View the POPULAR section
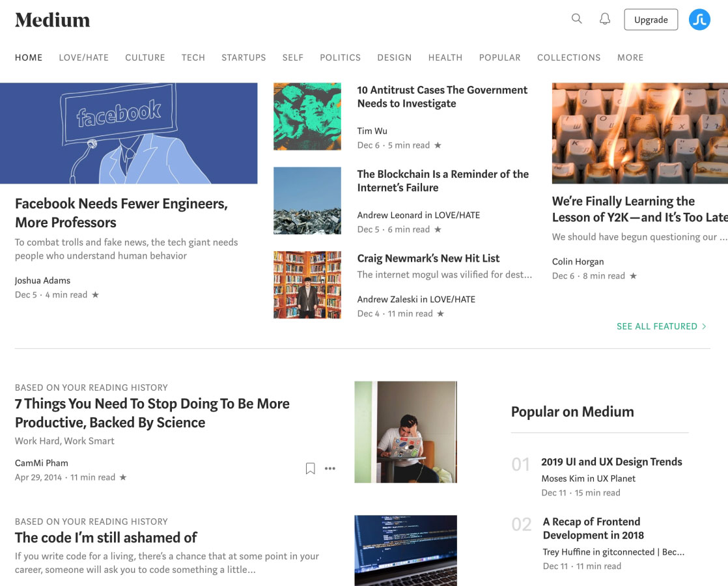The width and height of the screenshot is (728, 586). point(500,57)
